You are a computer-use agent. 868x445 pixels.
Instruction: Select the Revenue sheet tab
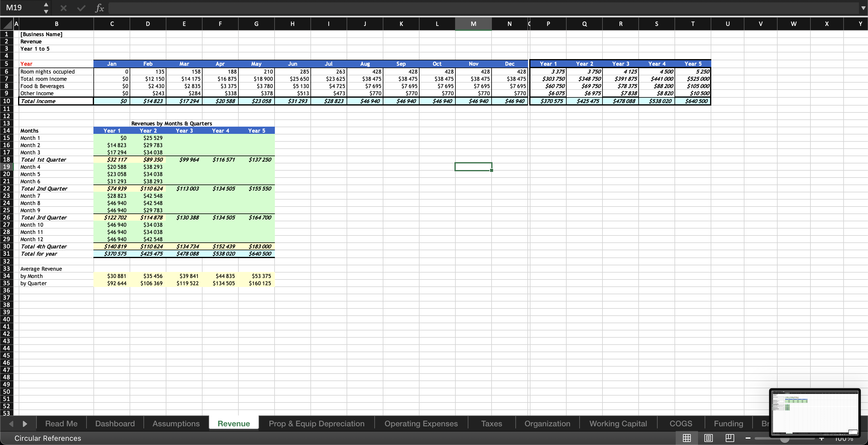(234, 423)
